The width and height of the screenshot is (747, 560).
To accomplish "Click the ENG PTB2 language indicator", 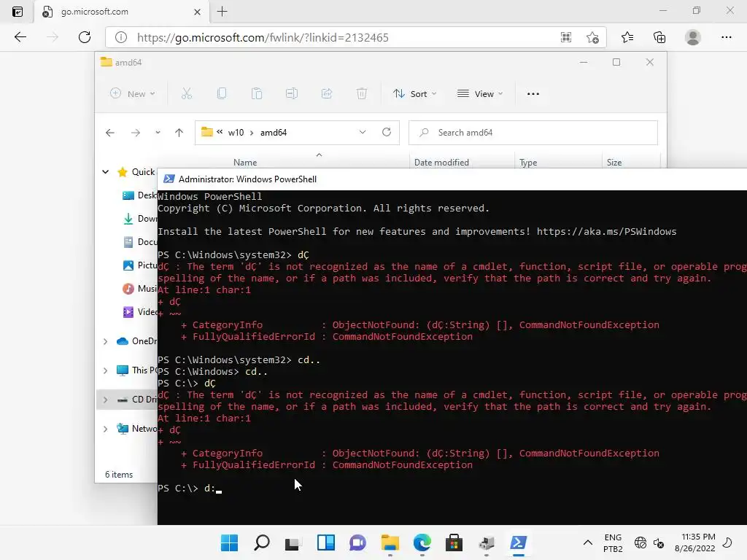I will pos(613,542).
